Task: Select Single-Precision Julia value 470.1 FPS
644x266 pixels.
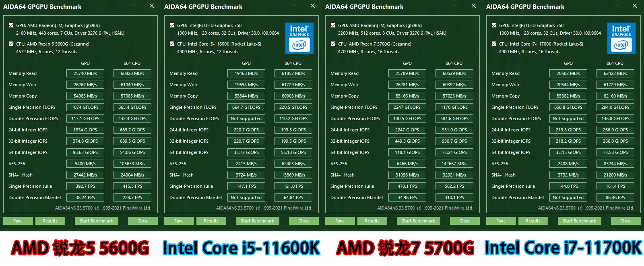Action: tap(407, 186)
